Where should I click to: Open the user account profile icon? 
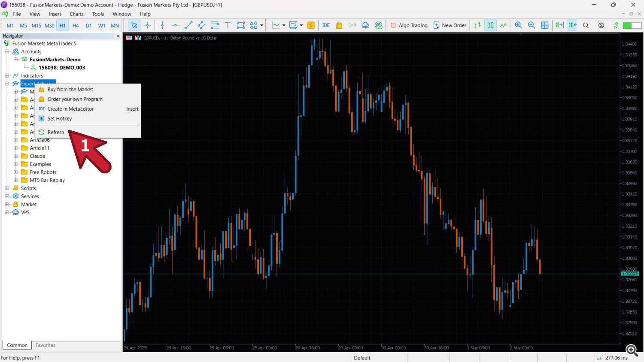pos(601,25)
